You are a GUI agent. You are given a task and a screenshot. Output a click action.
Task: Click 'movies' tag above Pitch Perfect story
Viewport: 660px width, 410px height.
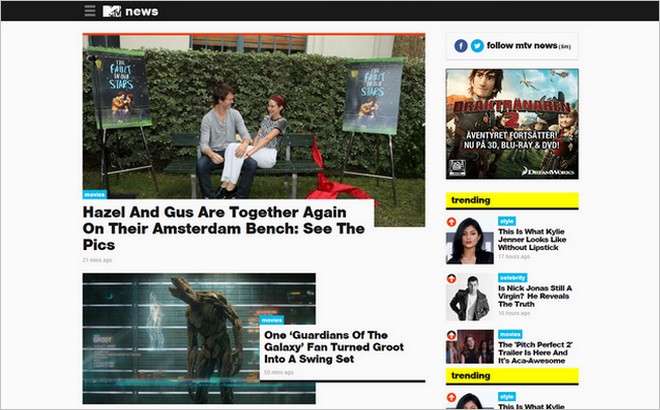[510, 334]
